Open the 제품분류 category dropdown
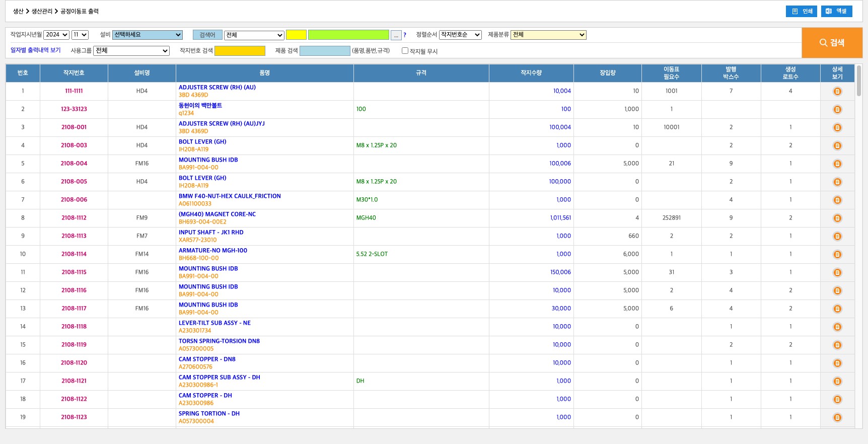Screen dimensions: 868x444 click(548, 35)
